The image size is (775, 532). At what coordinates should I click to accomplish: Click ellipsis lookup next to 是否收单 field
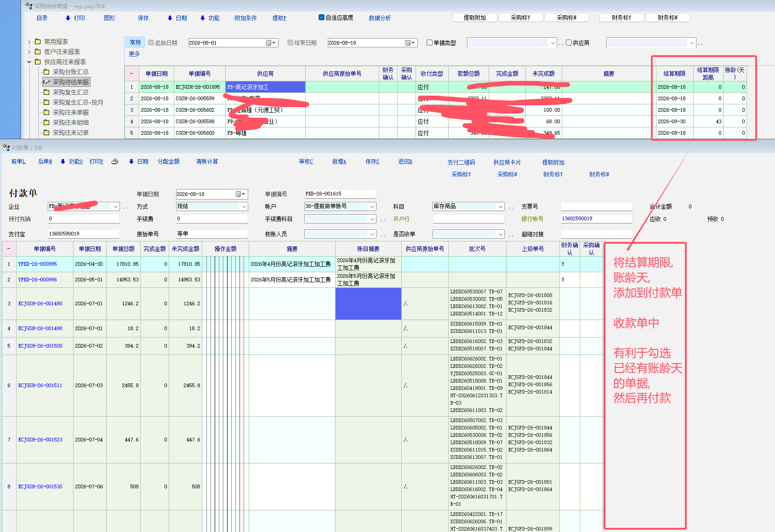click(511, 235)
